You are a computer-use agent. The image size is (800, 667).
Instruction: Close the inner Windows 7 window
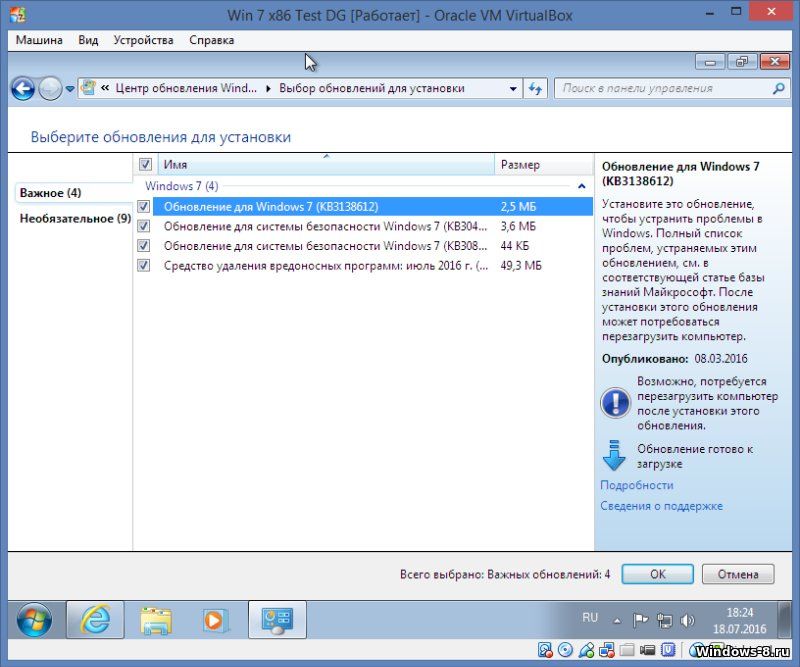tap(774, 62)
